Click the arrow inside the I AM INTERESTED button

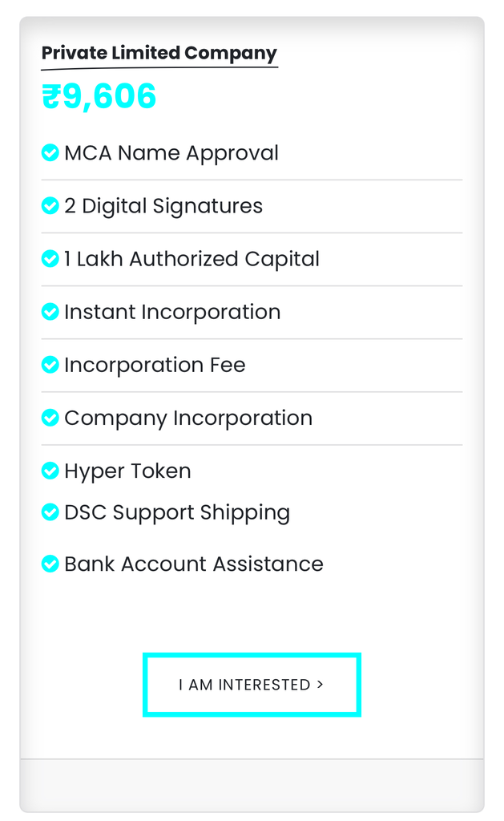point(321,685)
